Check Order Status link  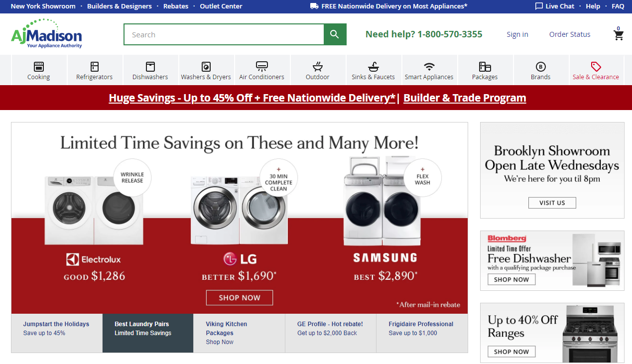tap(570, 34)
